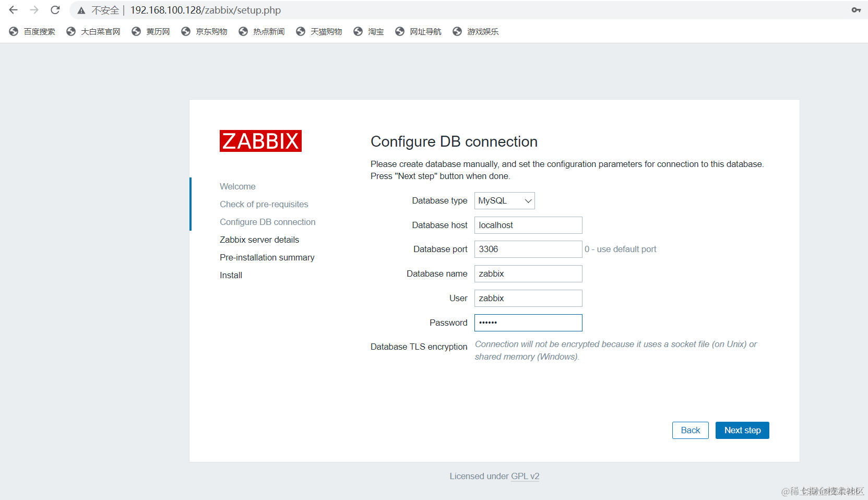Viewport: 868px width, 500px height.
Task: Click the Database port field
Action: (528, 249)
